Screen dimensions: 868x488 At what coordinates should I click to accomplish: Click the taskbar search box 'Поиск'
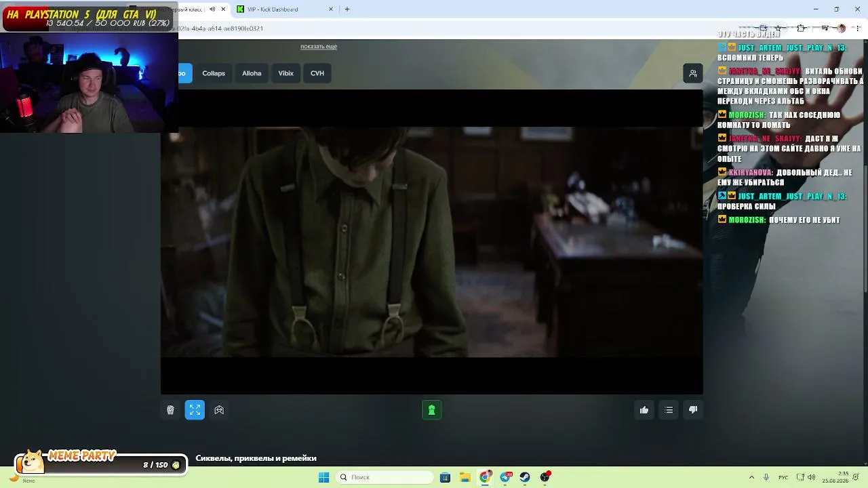pos(385,477)
